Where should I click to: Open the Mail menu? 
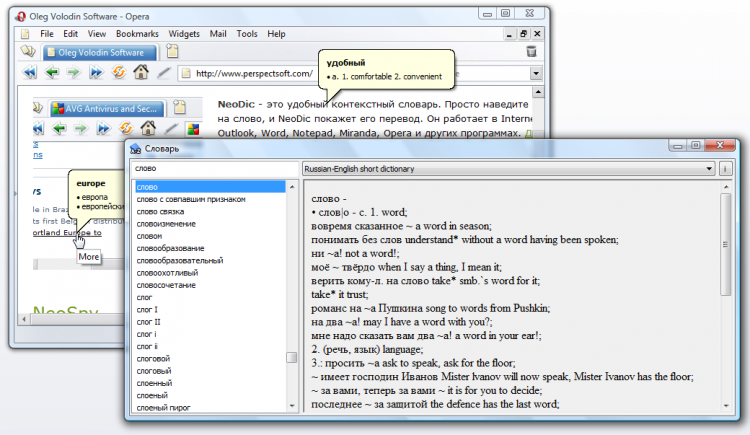pos(218,34)
